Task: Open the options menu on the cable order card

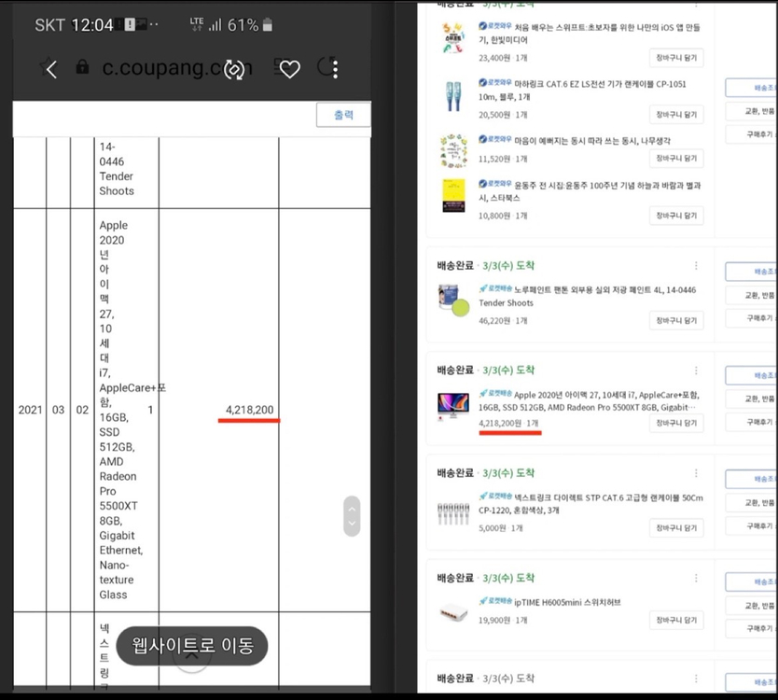Action: (x=696, y=474)
